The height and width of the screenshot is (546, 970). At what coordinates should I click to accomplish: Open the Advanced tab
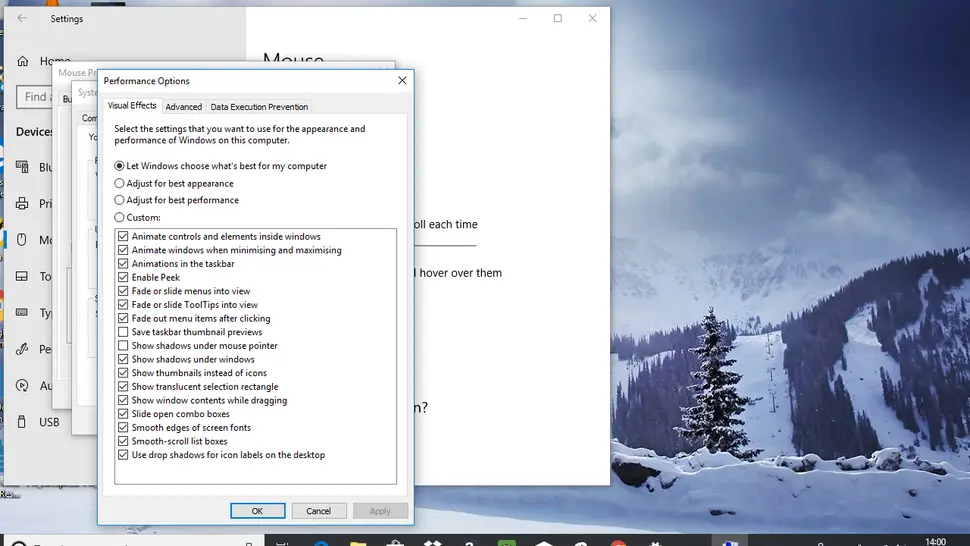183,107
